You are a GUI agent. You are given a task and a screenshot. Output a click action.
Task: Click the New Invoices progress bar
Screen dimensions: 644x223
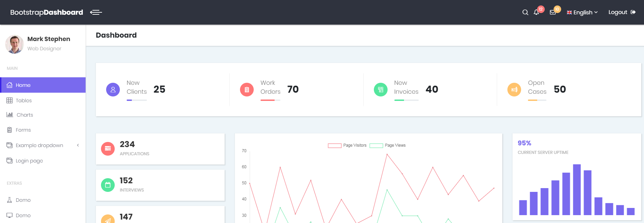[x=406, y=100]
